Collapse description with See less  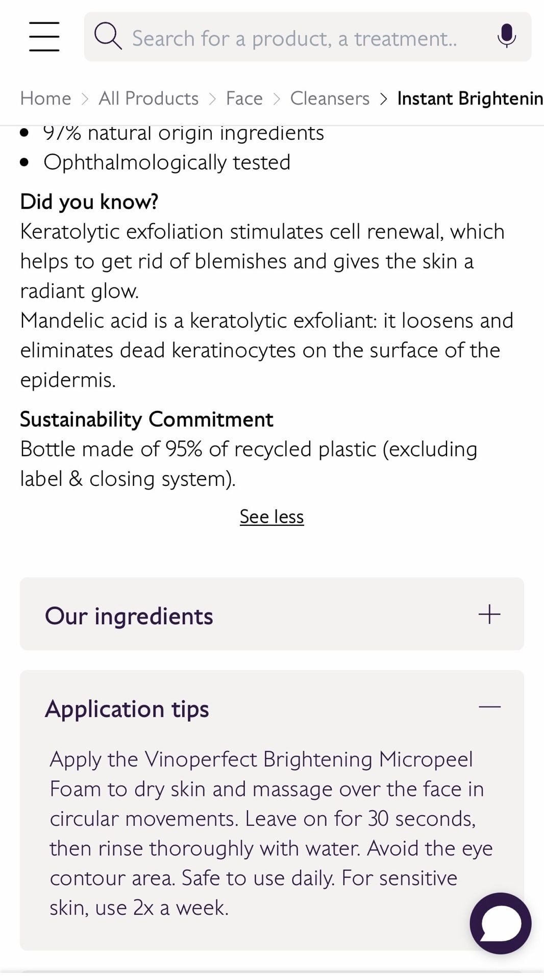[x=272, y=517]
